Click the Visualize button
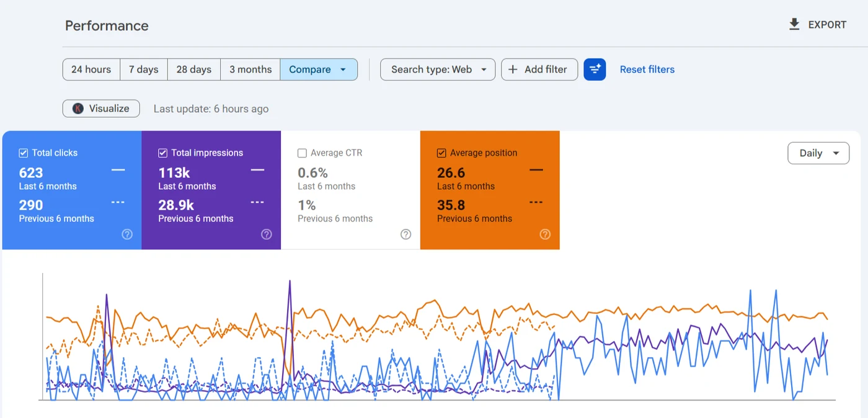 coord(101,109)
